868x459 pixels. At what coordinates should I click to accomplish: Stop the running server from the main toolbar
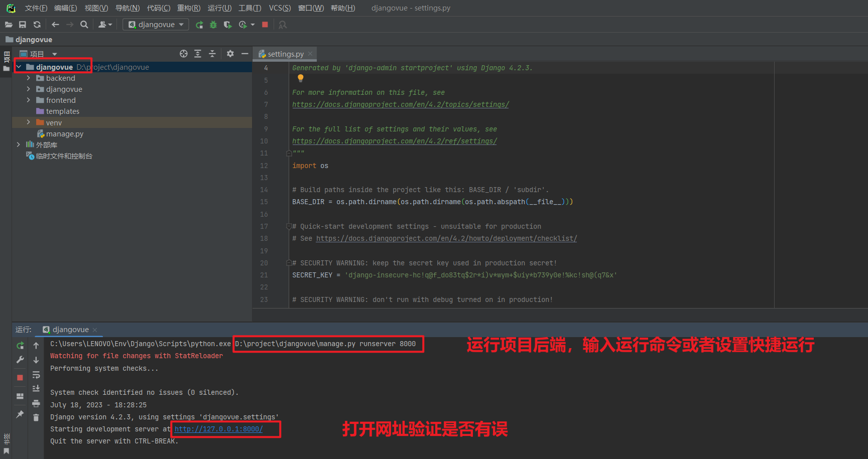pyautogui.click(x=265, y=25)
